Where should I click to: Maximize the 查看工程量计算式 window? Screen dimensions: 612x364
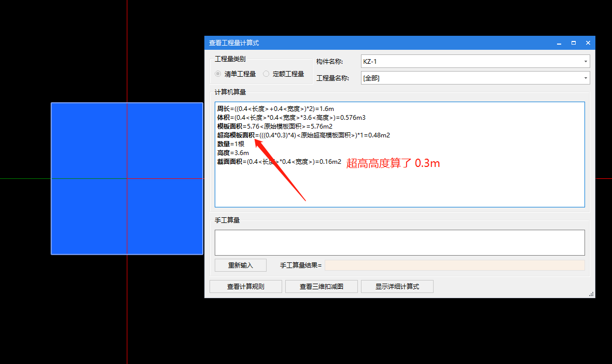(x=573, y=43)
